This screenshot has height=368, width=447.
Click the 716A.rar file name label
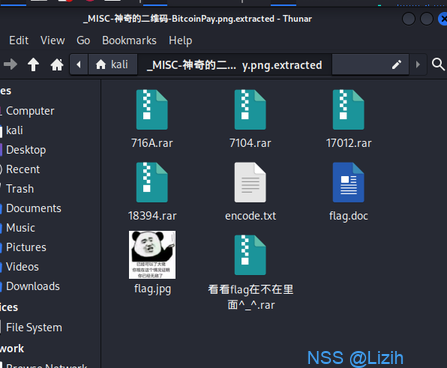click(x=152, y=143)
